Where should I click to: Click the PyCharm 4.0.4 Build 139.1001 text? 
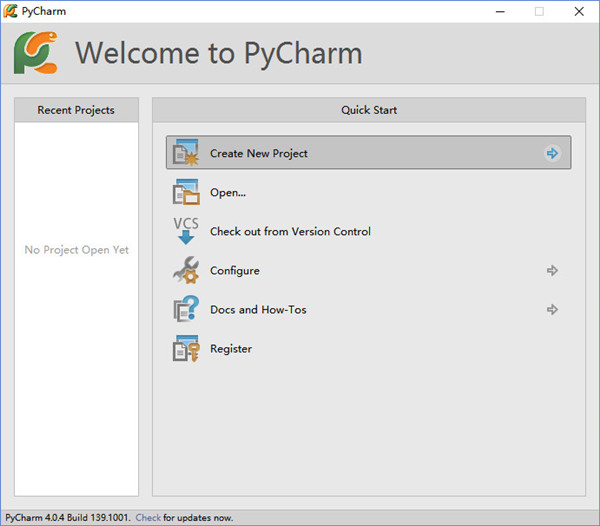point(67,518)
